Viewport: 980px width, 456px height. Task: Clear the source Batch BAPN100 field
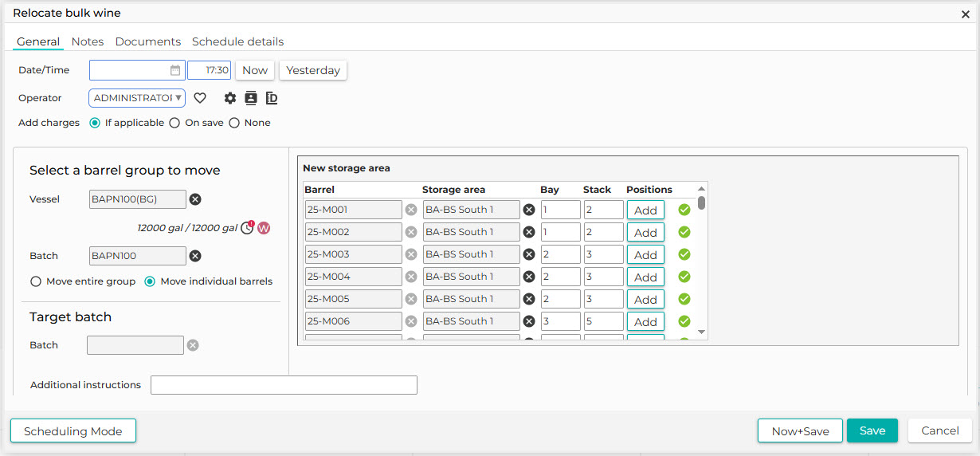coord(195,256)
